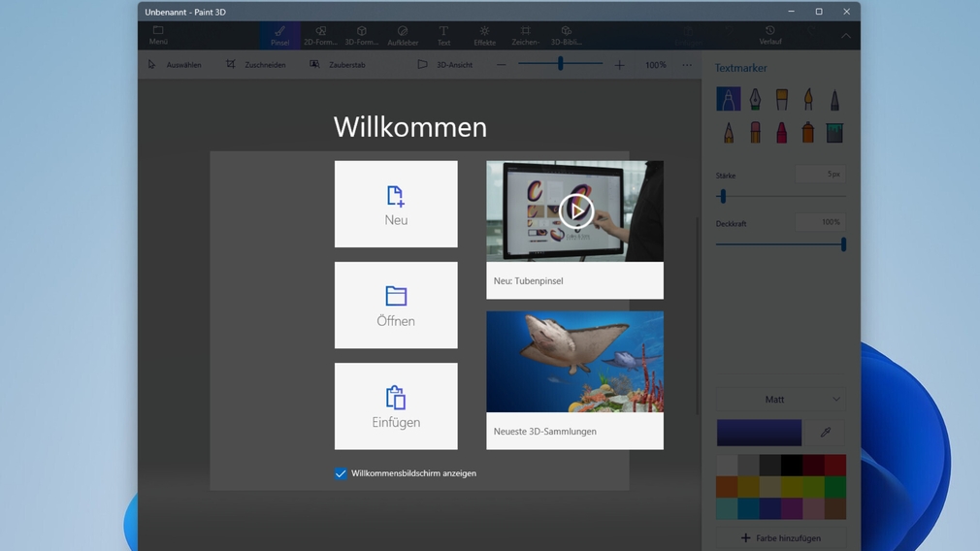Click the zoom level slider

pyautogui.click(x=560, y=64)
